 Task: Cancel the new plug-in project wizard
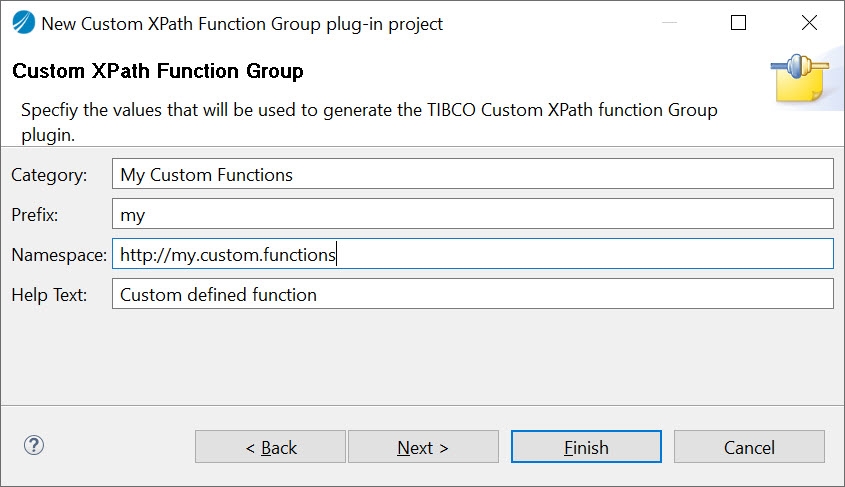[x=749, y=447]
